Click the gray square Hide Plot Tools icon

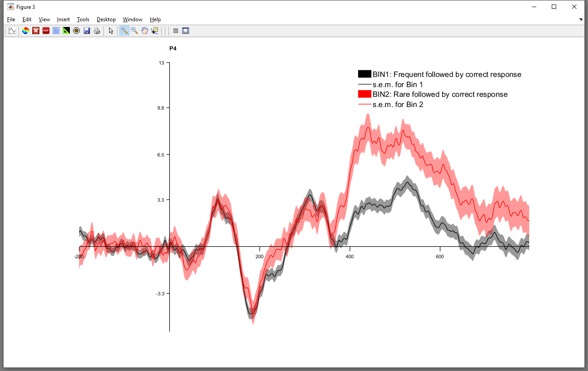pyautogui.click(x=176, y=31)
